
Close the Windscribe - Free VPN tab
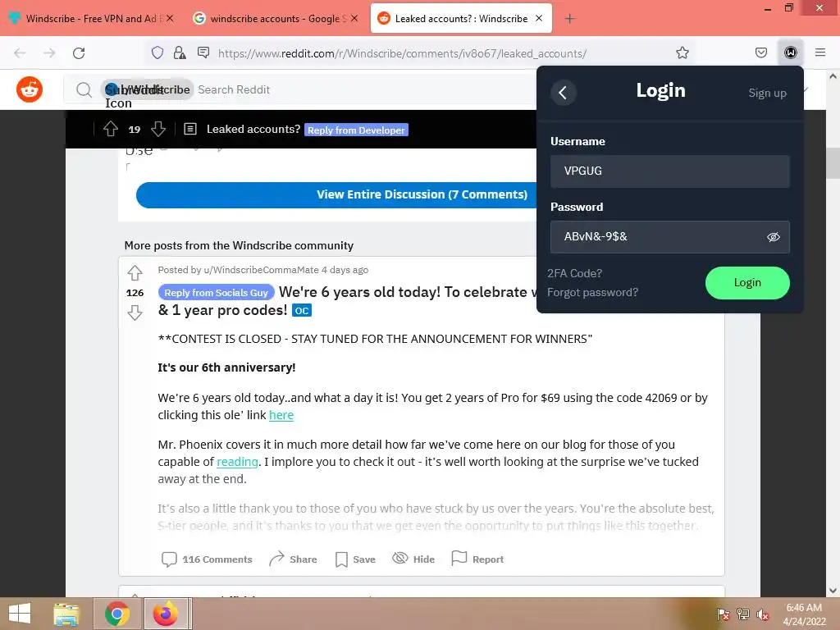coord(170,18)
